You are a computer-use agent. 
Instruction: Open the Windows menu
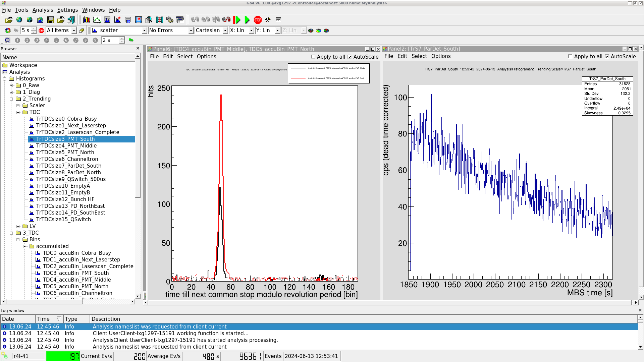[93, 10]
